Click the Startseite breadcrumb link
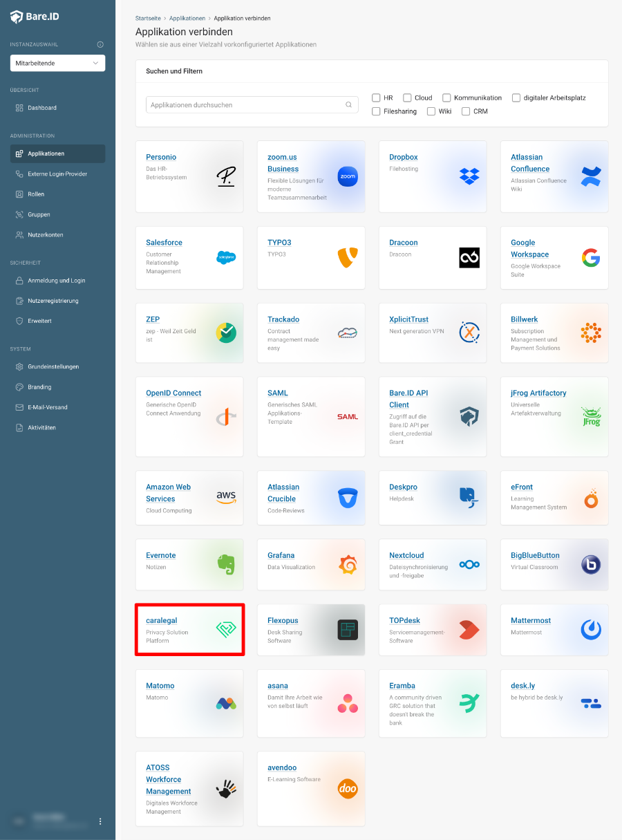 coord(149,18)
